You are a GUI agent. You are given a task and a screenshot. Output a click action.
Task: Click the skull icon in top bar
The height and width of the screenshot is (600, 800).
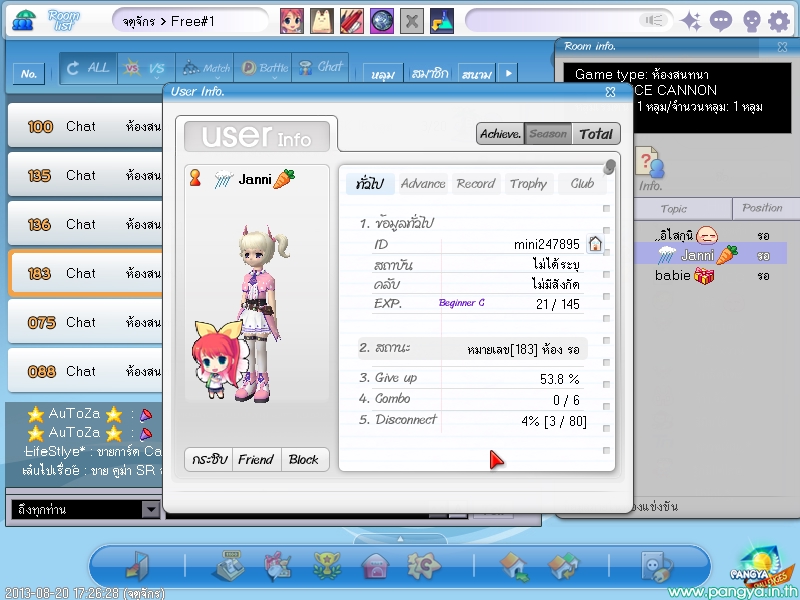[752, 21]
